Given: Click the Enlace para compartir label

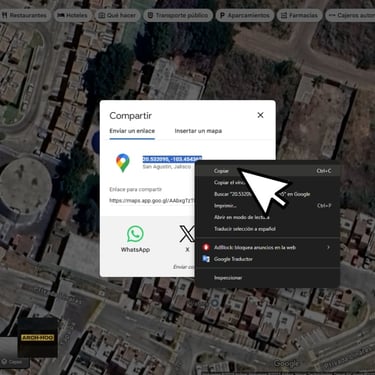Looking at the screenshot, I should (136, 189).
